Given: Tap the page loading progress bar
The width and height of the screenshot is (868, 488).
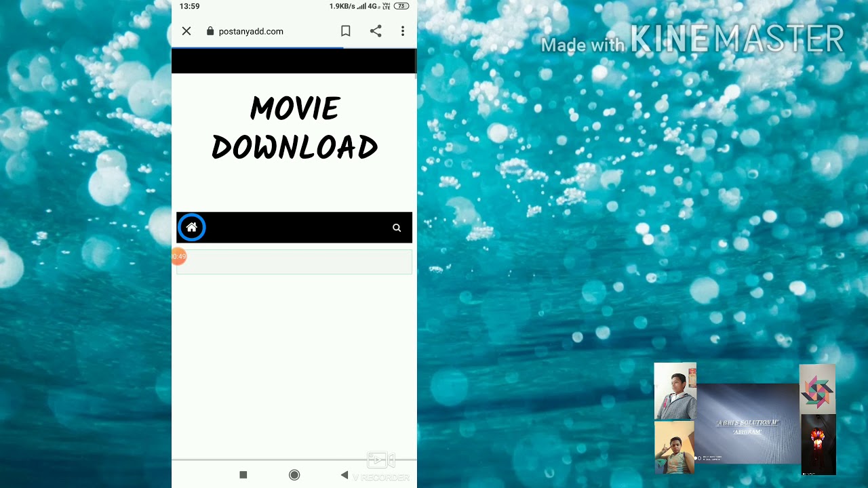Looking at the screenshot, I should [x=294, y=48].
